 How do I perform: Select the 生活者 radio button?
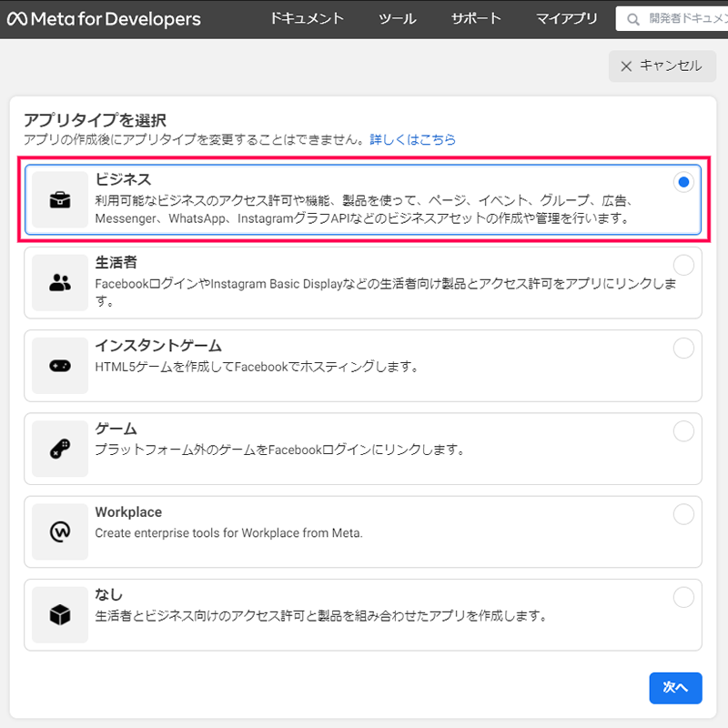[x=683, y=265]
